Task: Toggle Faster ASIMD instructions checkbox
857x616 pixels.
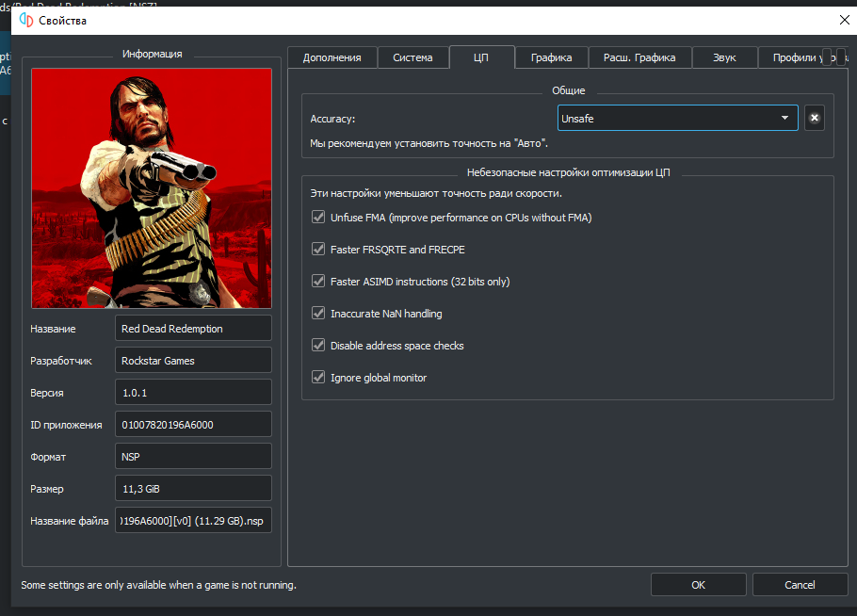Action: (318, 281)
